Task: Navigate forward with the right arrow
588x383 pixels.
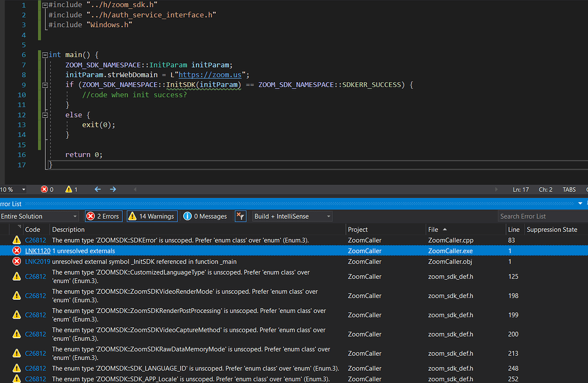Action: coord(113,189)
